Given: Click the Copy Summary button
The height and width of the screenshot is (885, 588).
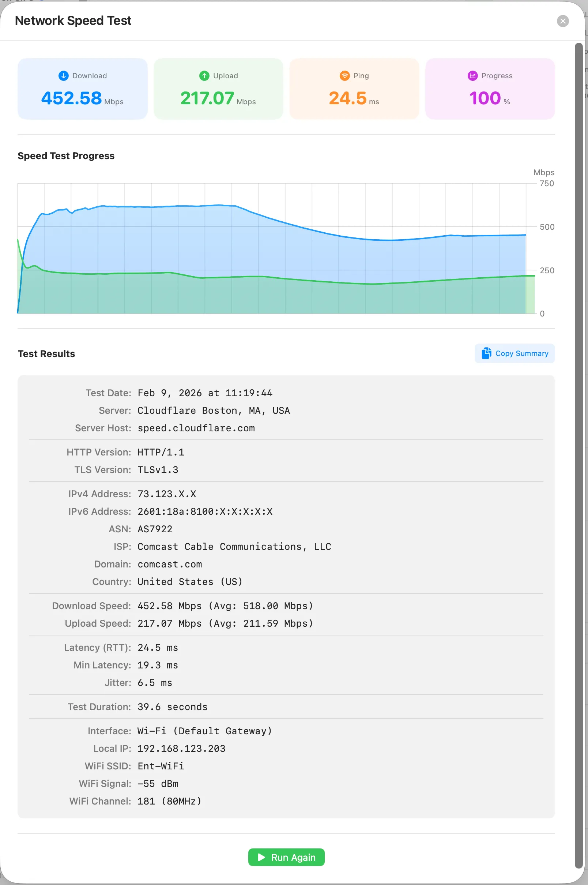Looking at the screenshot, I should click(x=514, y=353).
